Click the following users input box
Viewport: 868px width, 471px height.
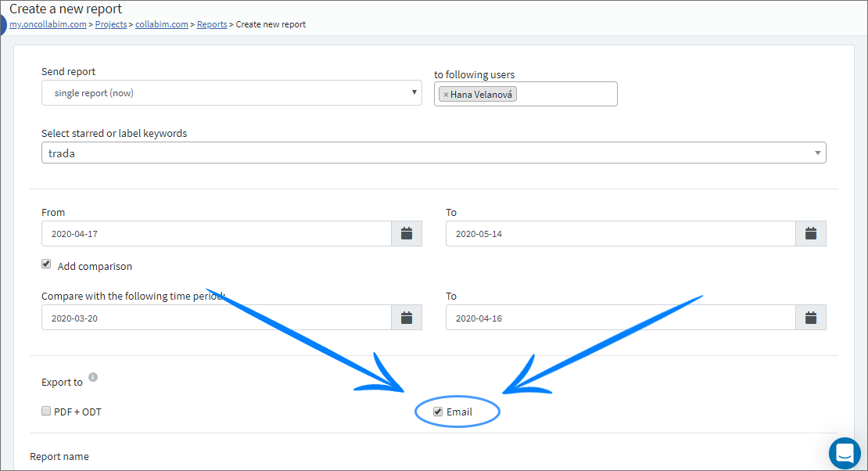(x=525, y=94)
